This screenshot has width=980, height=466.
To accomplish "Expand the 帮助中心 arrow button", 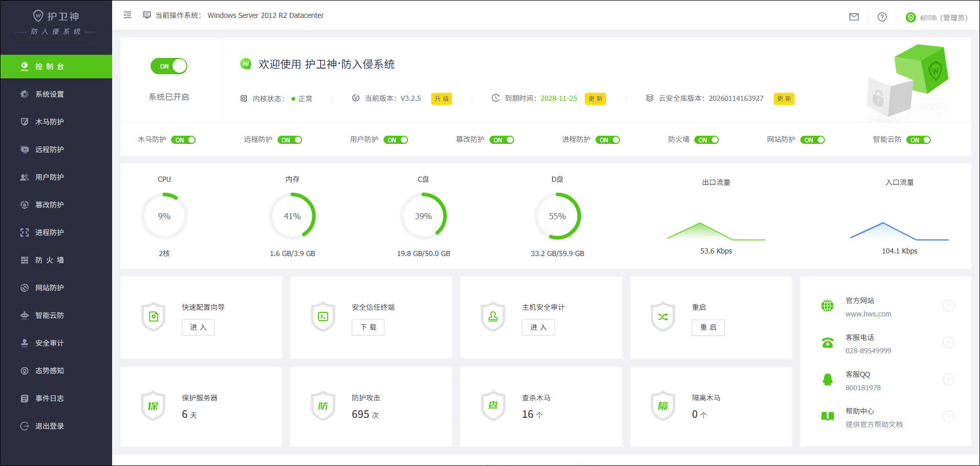I will tap(948, 416).
